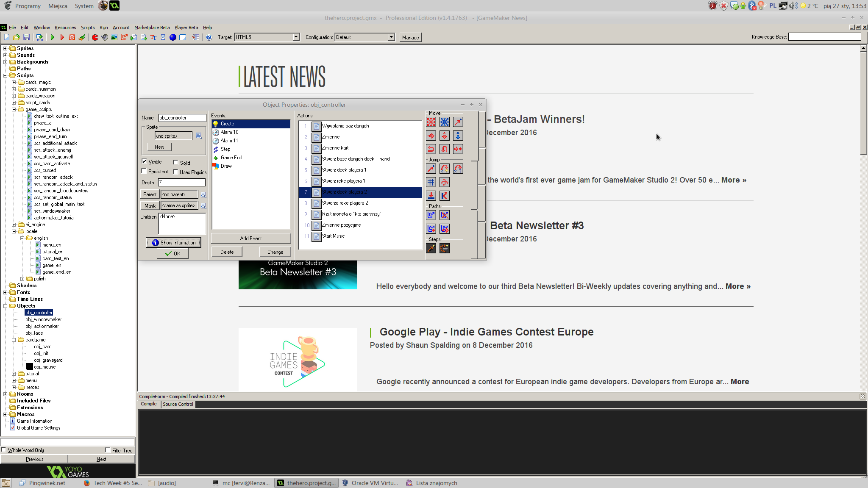Viewport: 868px width, 488px height.
Task: Enable the Persistent checkbox
Action: pos(144,171)
